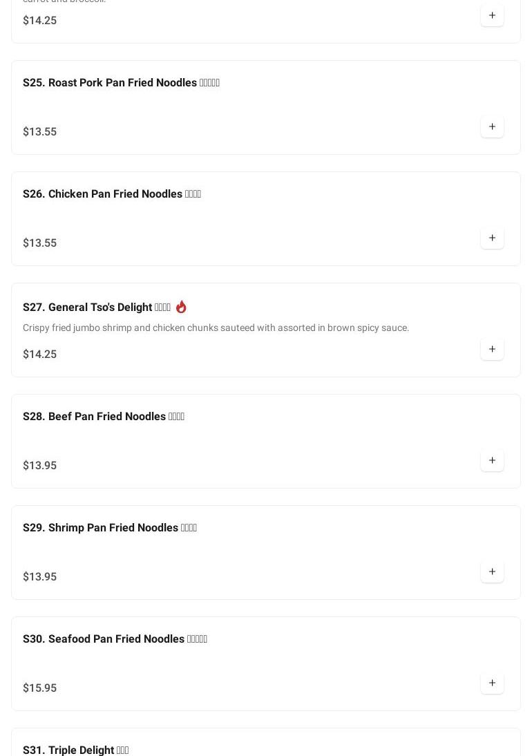The width and height of the screenshot is (532, 756).
Task: Add S26 Chicken Pan Fried Noodles to order
Action: click(492, 238)
